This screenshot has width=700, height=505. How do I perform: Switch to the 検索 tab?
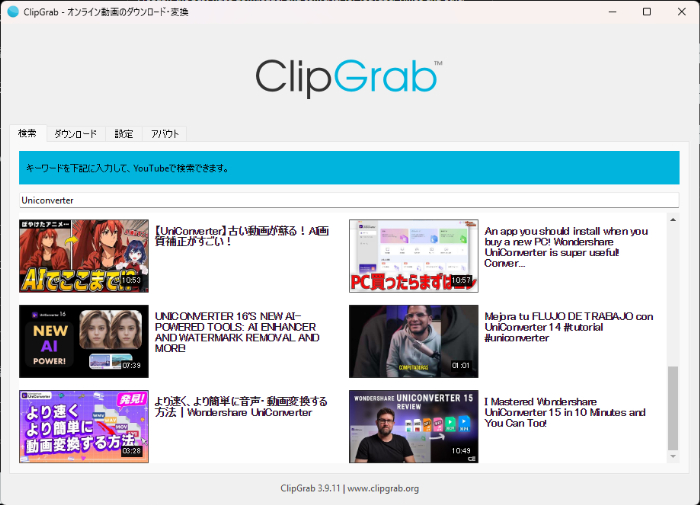click(x=28, y=134)
